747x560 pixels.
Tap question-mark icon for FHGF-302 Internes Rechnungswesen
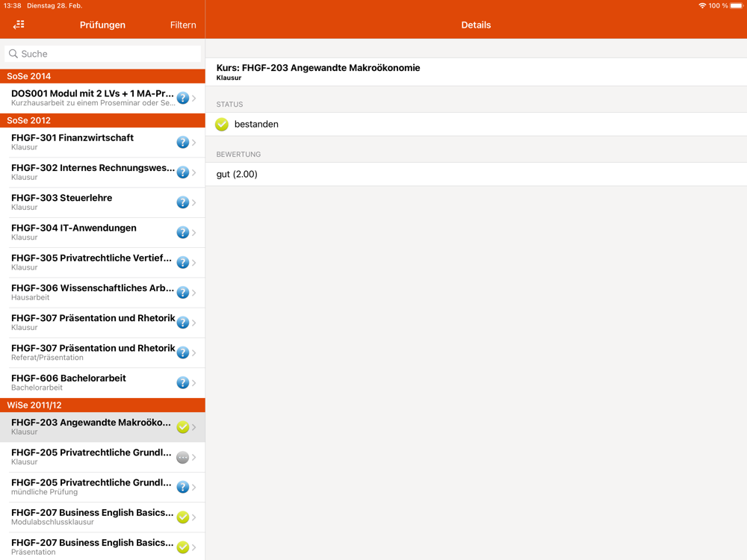[183, 172]
